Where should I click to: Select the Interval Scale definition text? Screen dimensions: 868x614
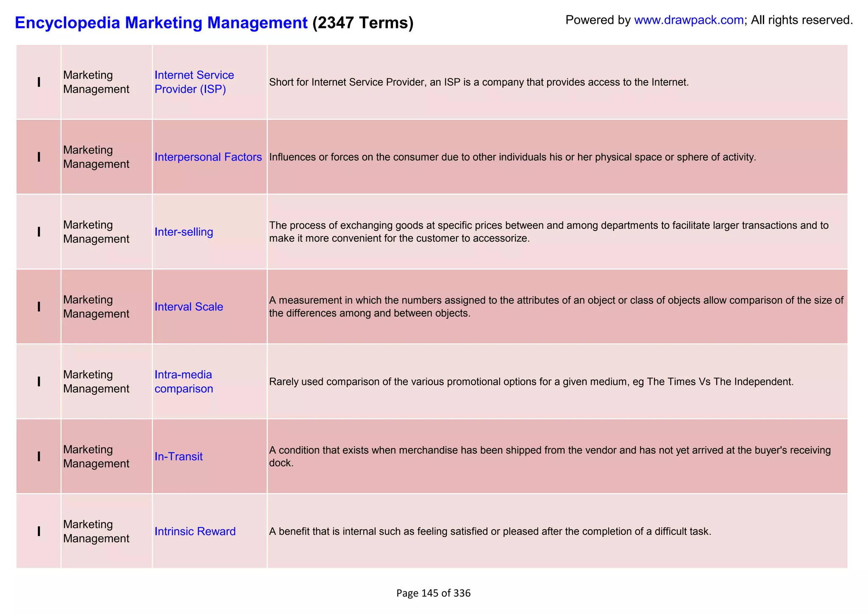tap(556, 307)
